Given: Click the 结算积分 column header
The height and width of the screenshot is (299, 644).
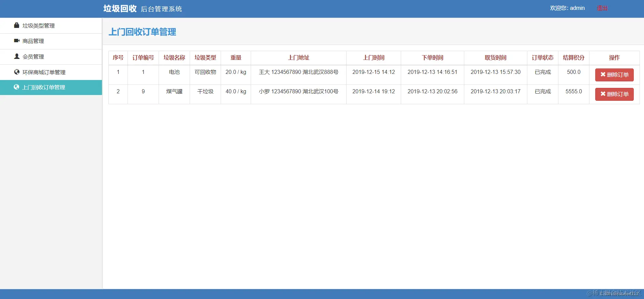Looking at the screenshot, I should click(x=574, y=58).
